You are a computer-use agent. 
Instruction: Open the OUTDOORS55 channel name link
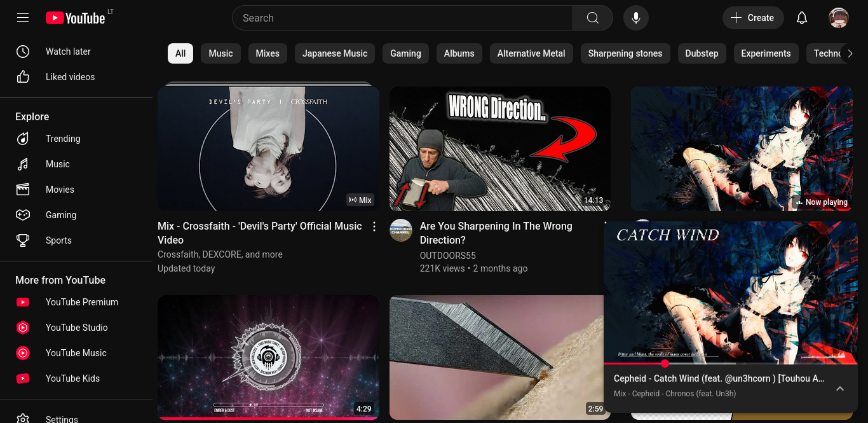pyautogui.click(x=448, y=256)
